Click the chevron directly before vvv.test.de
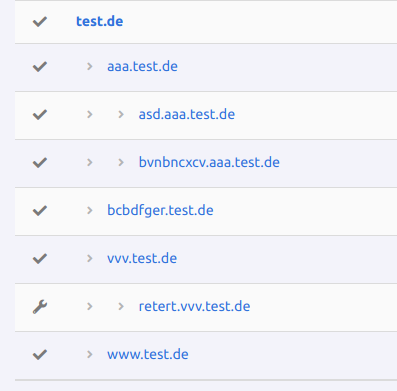Viewport: 397px width, 391px height. [89, 258]
